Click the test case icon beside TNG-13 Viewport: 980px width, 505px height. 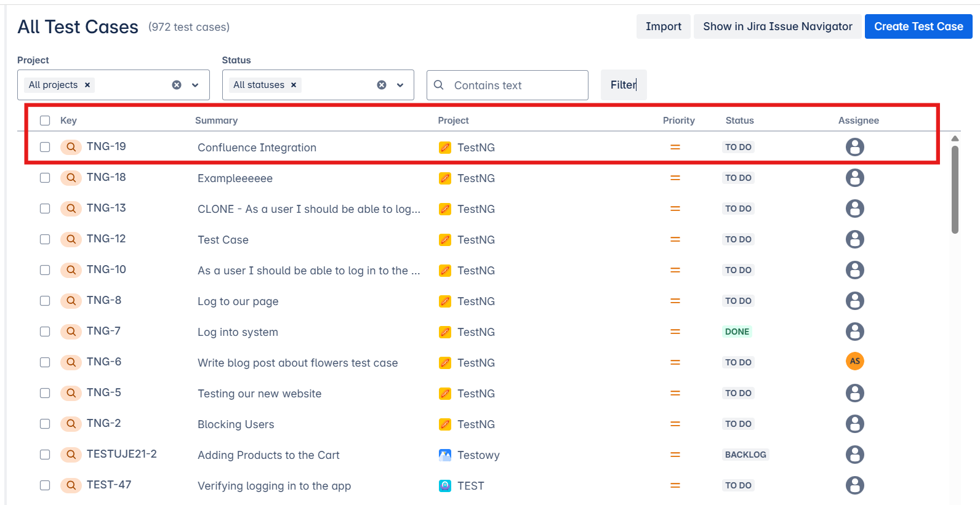(71, 209)
